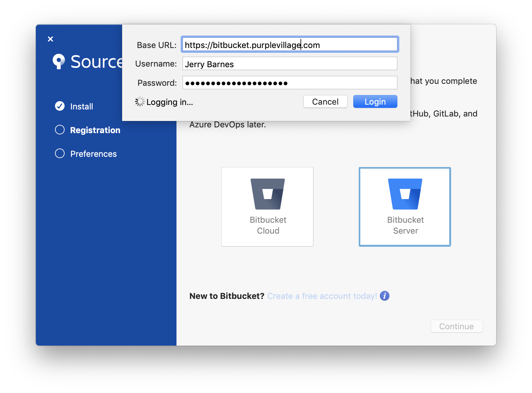The width and height of the screenshot is (532, 393).
Task: Close the setup window with X
Action: pos(51,39)
